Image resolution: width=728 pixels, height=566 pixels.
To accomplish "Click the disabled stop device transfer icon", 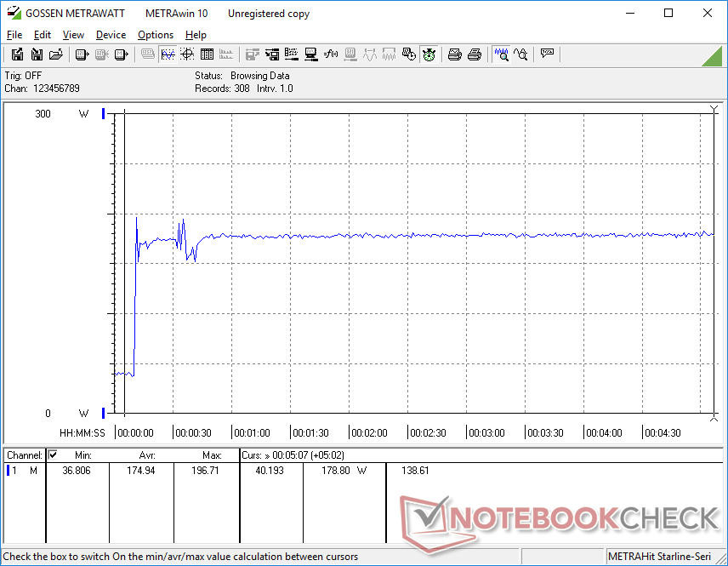I will click(x=102, y=54).
